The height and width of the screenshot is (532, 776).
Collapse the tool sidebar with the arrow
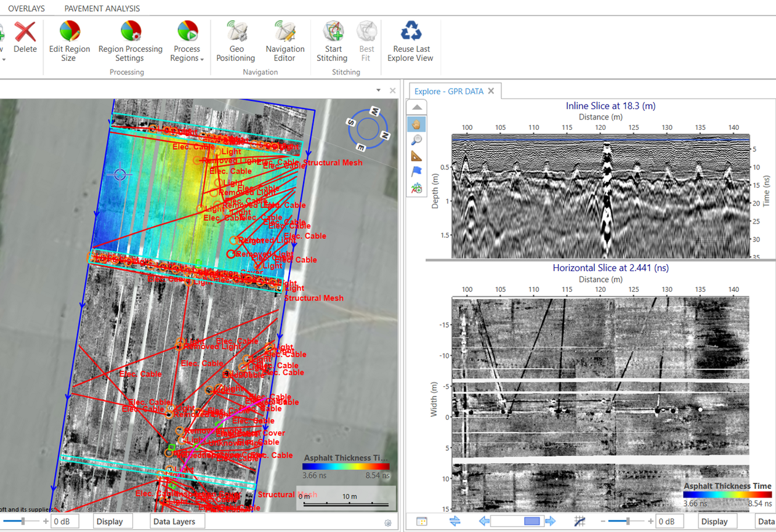tap(417, 106)
